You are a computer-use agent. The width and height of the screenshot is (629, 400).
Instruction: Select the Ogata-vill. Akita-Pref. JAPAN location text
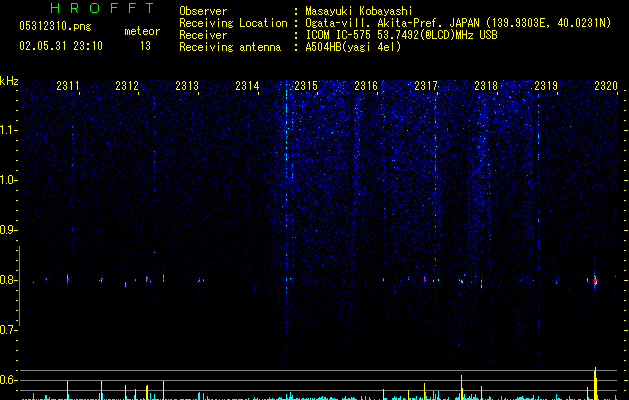(458, 23)
